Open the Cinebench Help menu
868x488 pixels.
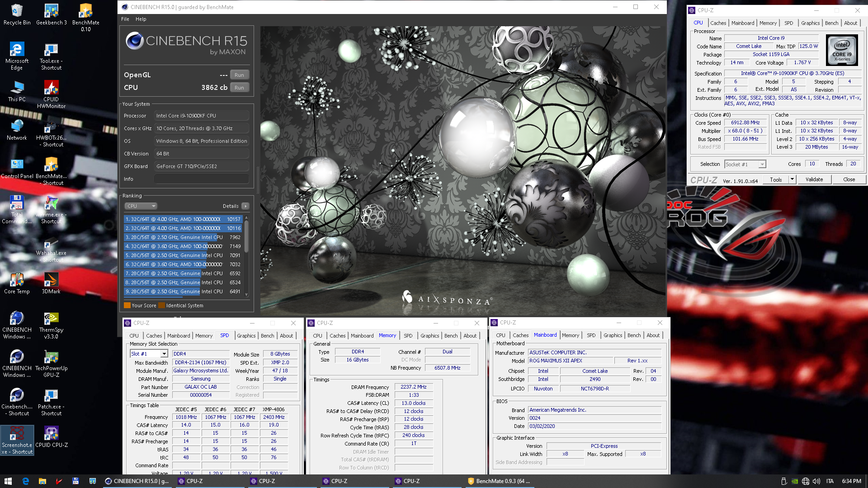coord(141,19)
